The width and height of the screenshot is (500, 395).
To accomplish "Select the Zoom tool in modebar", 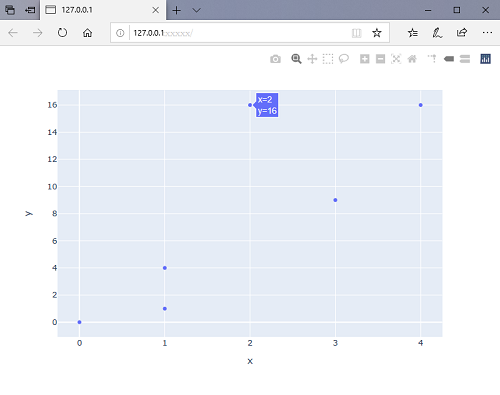I will 296,59.
